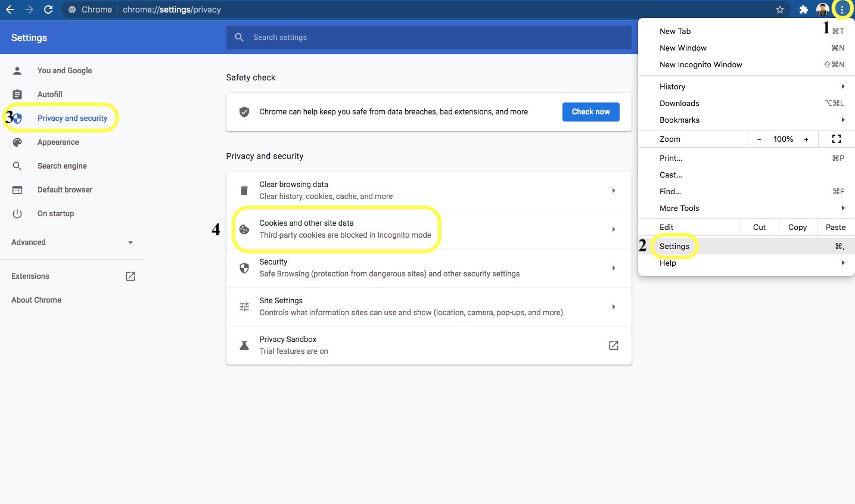
Task: Bookmark this page with the star icon
Action: coord(780,10)
